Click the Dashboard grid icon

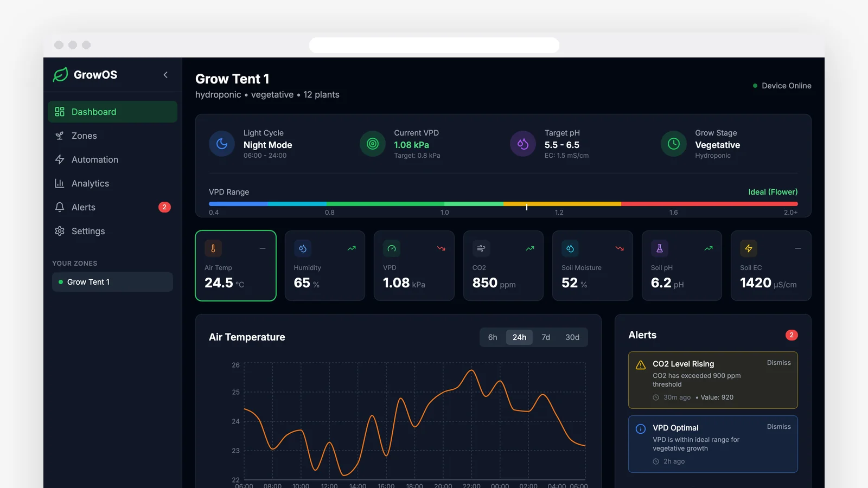(x=60, y=112)
